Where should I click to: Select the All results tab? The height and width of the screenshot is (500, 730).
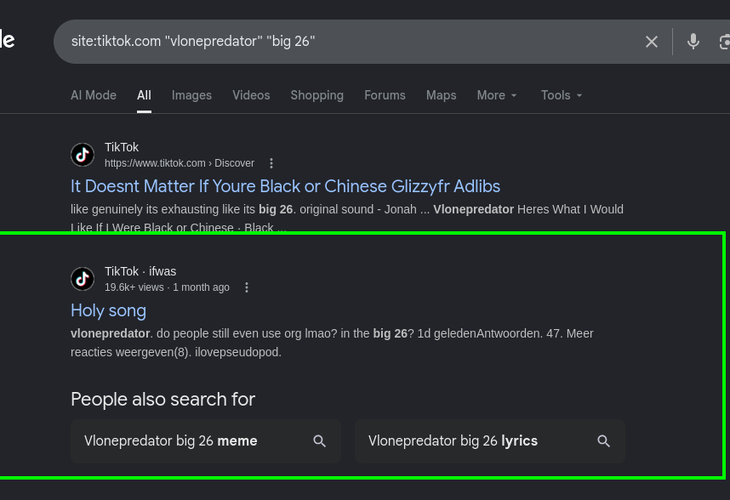tap(144, 95)
